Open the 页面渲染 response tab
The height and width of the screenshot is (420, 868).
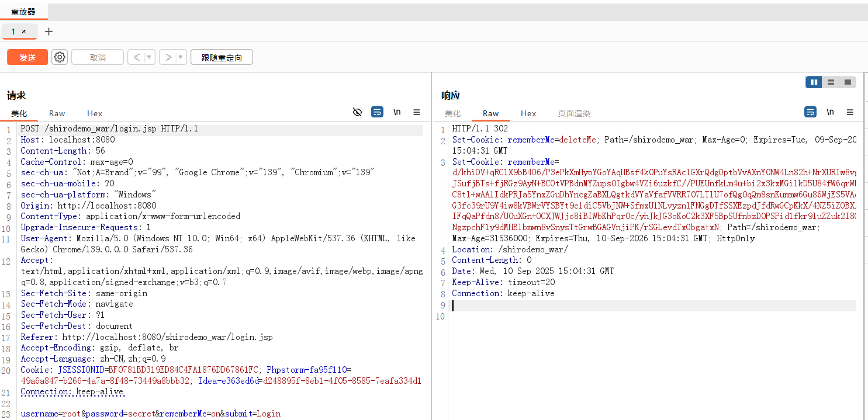pyautogui.click(x=574, y=113)
